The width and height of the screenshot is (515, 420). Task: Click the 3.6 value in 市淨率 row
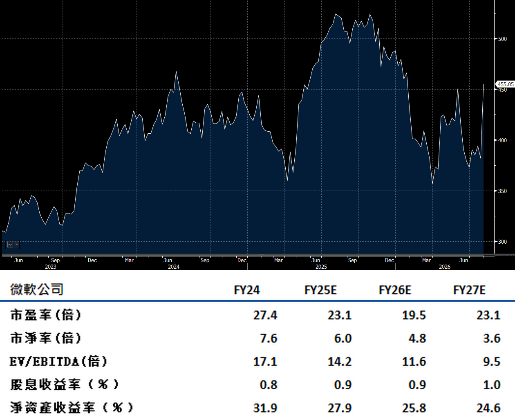coord(492,339)
